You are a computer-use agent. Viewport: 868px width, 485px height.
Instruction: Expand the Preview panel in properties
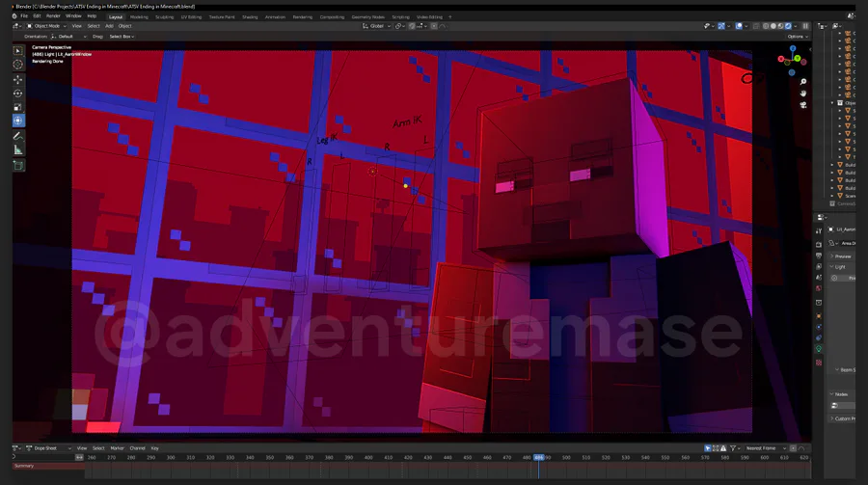click(x=841, y=256)
